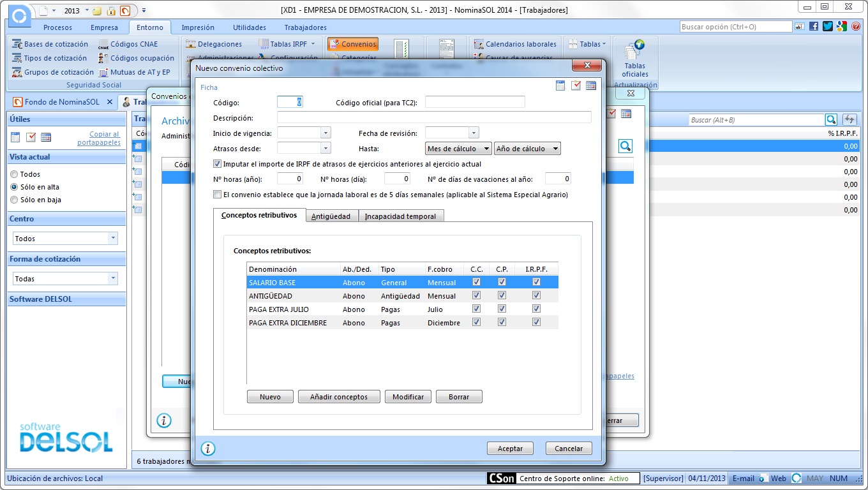The image size is (868, 490).
Task: Click Añadir conceptos button
Action: click(x=339, y=397)
